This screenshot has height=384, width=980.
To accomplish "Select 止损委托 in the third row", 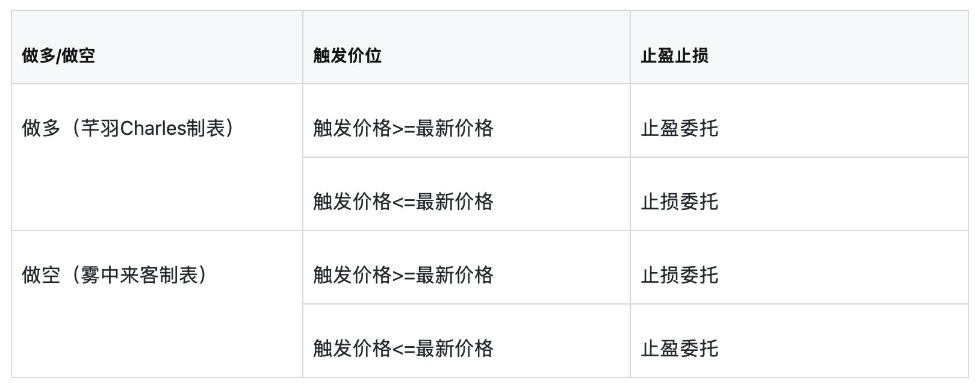I will [x=679, y=275].
